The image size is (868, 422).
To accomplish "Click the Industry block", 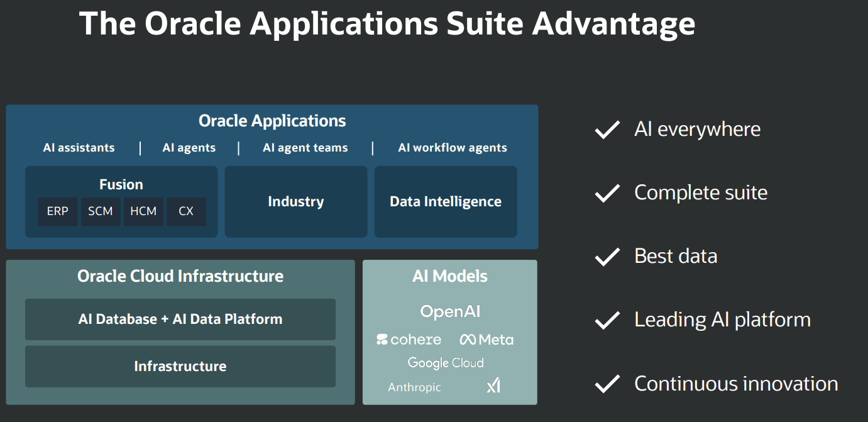I will (296, 202).
